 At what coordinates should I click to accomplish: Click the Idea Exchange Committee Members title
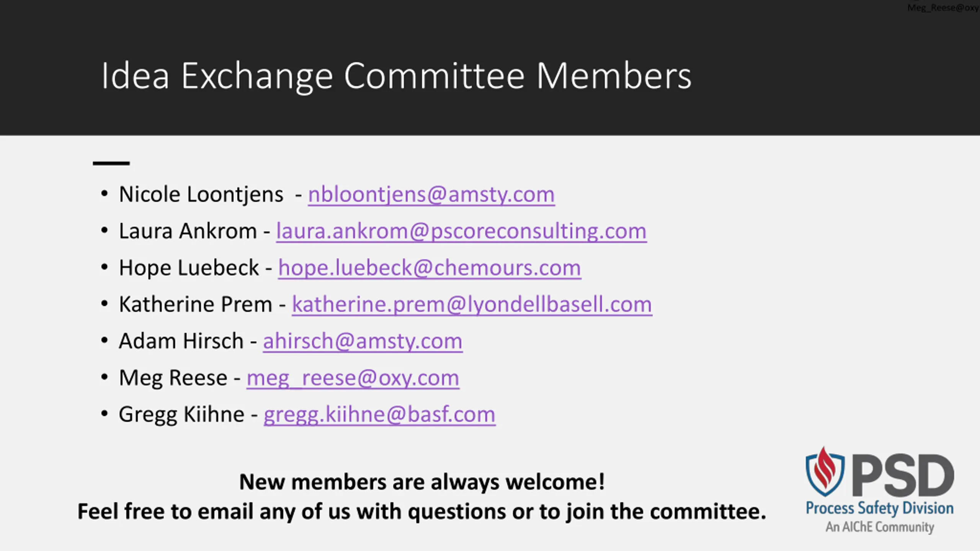click(x=396, y=77)
